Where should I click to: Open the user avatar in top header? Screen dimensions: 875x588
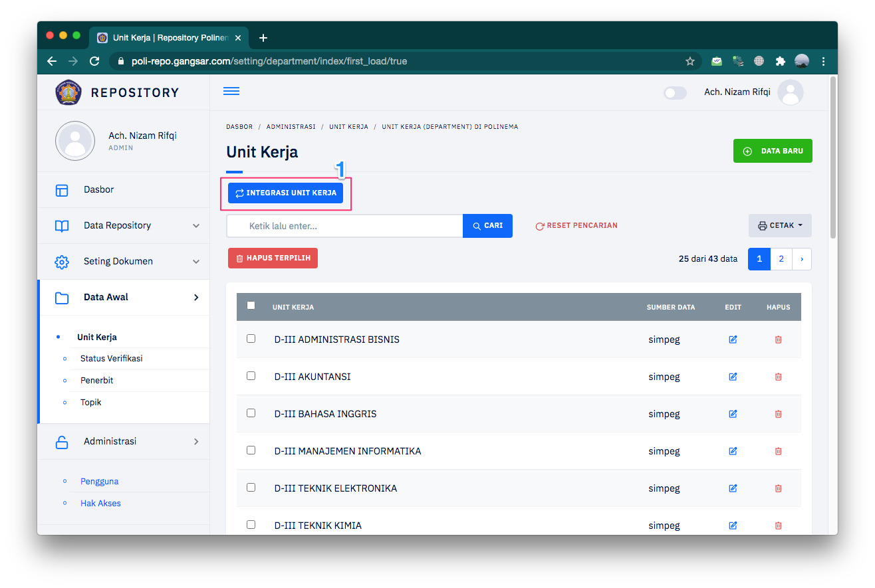pyautogui.click(x=790, y=92)
